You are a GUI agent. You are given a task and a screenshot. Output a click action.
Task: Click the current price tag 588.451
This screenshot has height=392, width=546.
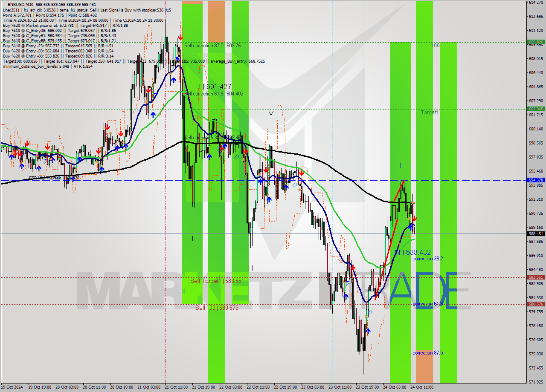point(536,233)
